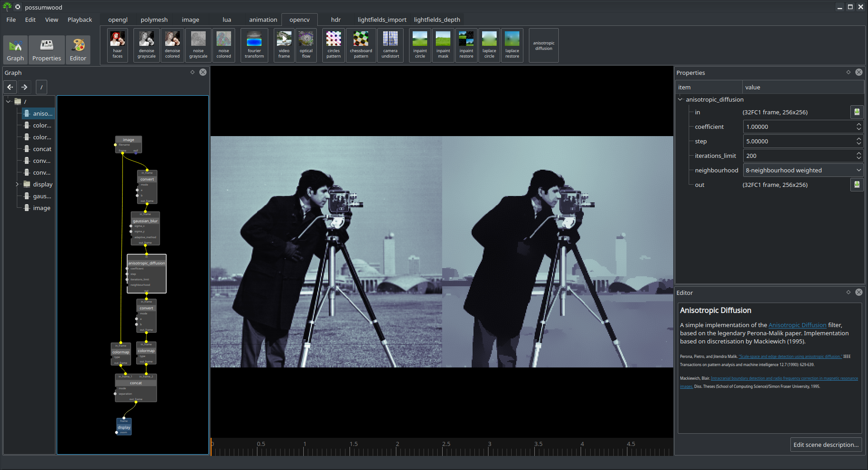Toggle the Properties panel button
Viewport: 868px width, 470px height.
tap(47, 50)
